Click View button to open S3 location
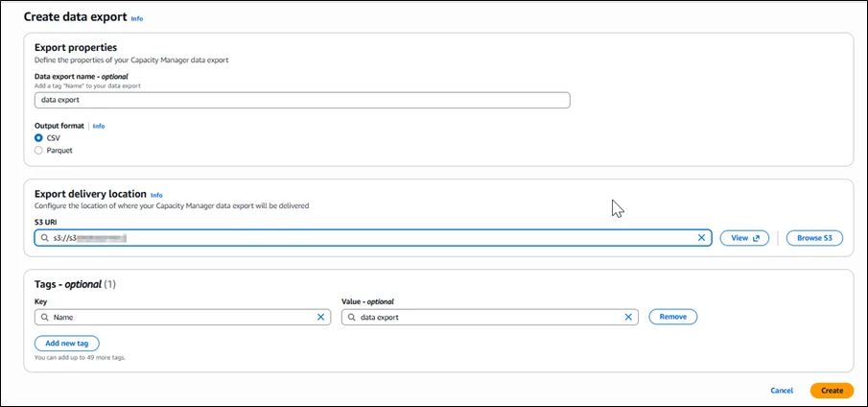The height and width of the screenshot is (407, 868). click(744, 238)
